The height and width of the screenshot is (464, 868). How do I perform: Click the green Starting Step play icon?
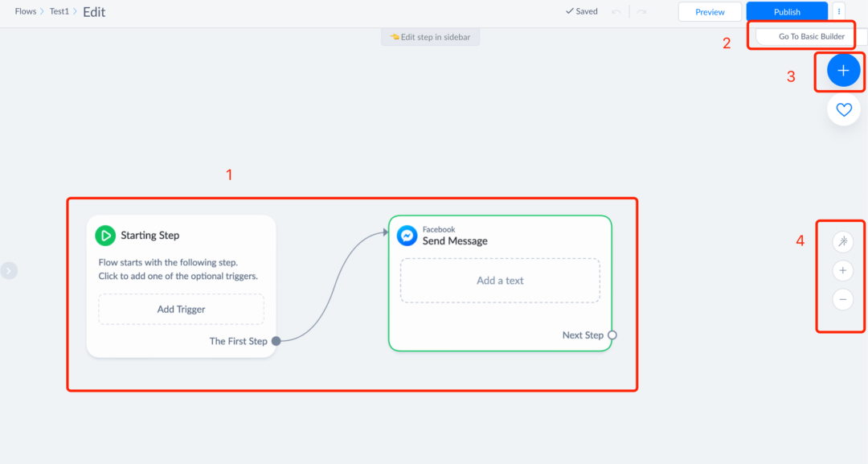(105, 236)
